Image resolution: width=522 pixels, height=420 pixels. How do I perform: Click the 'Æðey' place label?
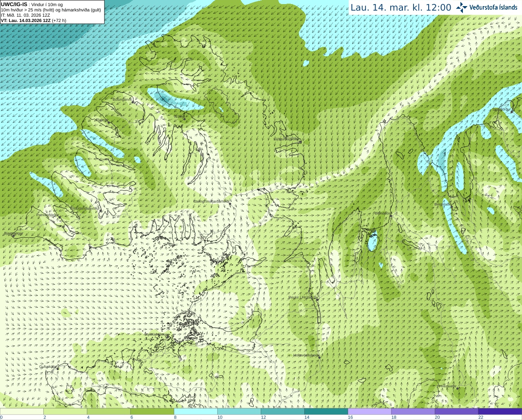179,117
